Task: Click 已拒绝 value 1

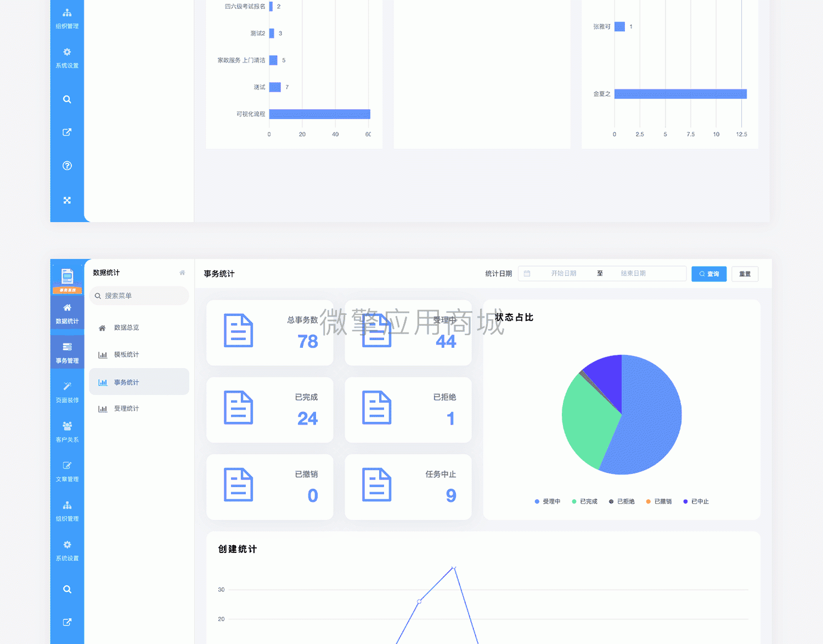Action: [x=450, y=419]
